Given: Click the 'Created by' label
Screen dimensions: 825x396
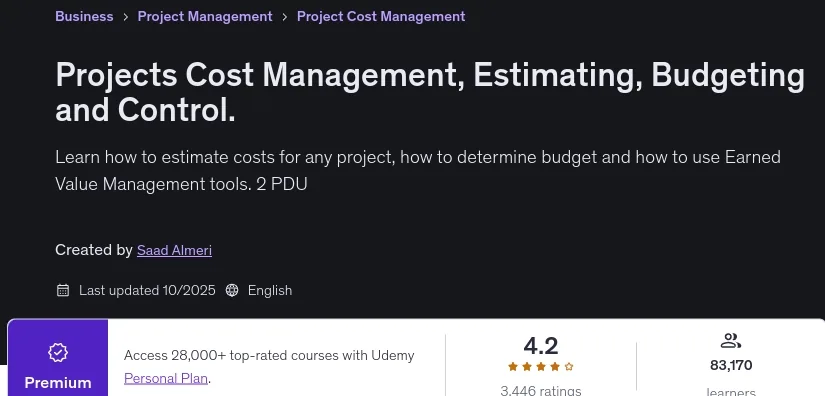Looking at the screenshot, I should [x=94, y=250].
